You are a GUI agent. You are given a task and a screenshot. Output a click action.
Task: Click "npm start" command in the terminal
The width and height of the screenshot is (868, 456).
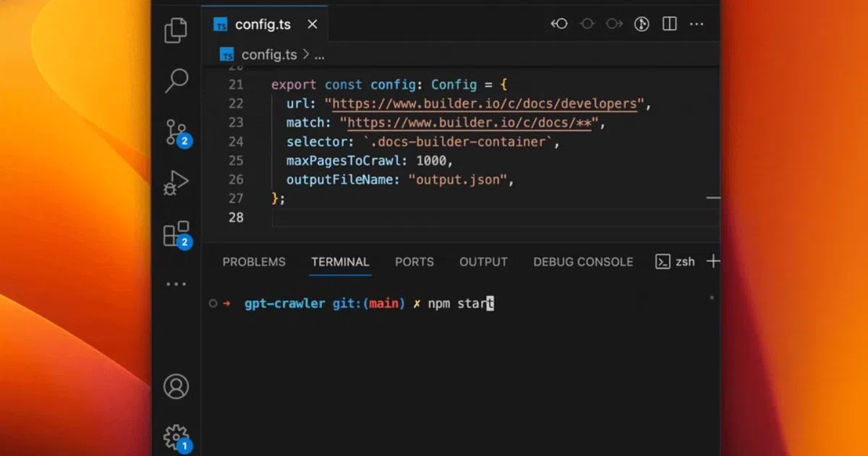pos(461,304)
